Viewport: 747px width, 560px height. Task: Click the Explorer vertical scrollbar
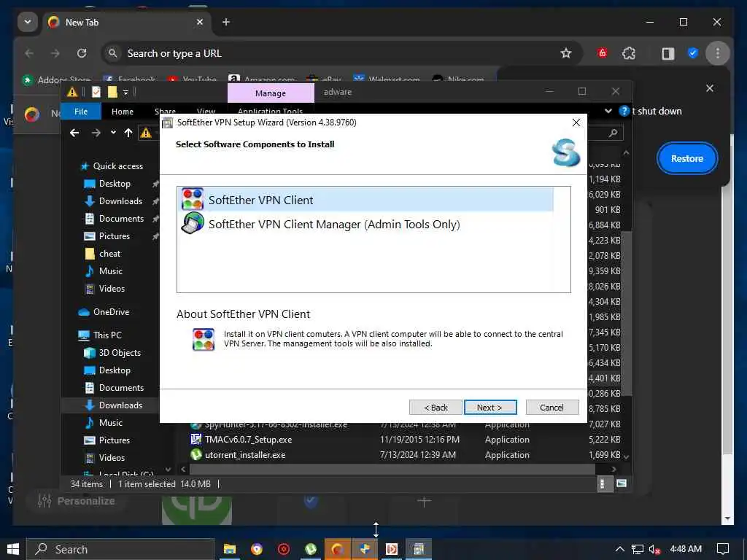coord(627,314)
